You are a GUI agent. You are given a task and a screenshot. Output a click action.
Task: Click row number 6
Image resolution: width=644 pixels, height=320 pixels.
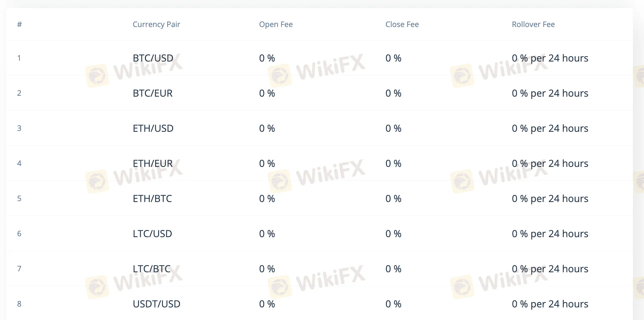pyautogui.click(x=19, y=234)
